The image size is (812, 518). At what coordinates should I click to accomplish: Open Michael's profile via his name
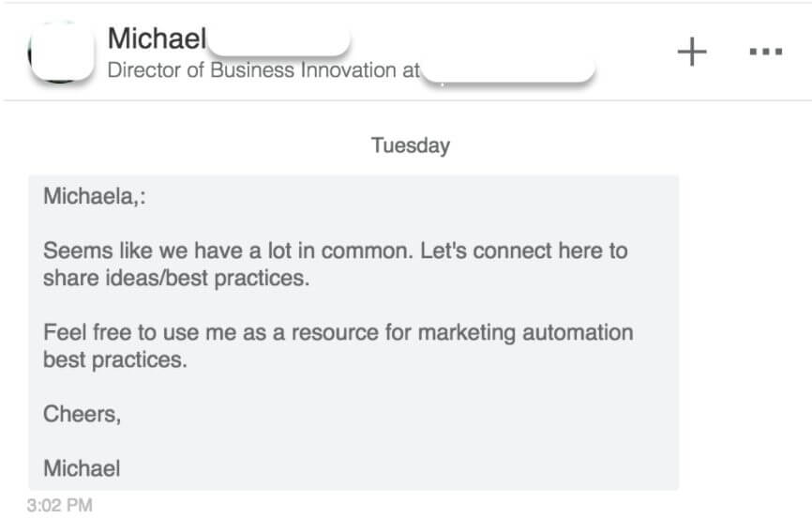pos(157,38)
